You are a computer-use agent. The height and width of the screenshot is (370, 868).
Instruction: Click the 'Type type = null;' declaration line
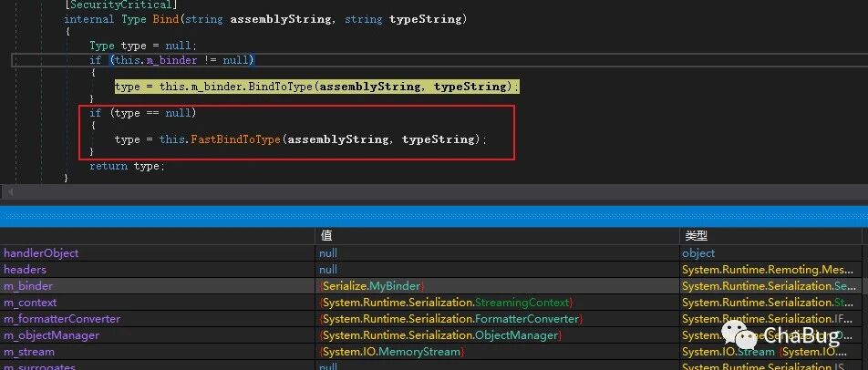[143, 46]
